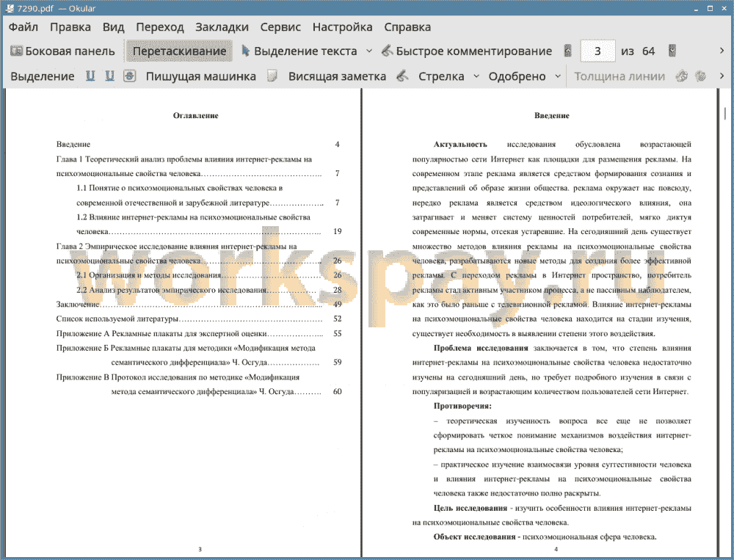Open the dropdown arrow next to Стрелка

click(476, 76)
